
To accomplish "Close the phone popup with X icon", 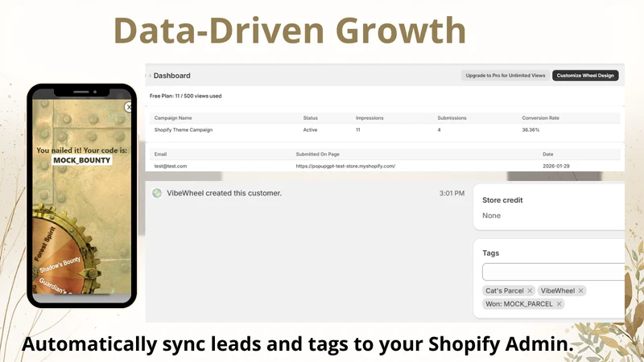I will [x=129, y=107].
